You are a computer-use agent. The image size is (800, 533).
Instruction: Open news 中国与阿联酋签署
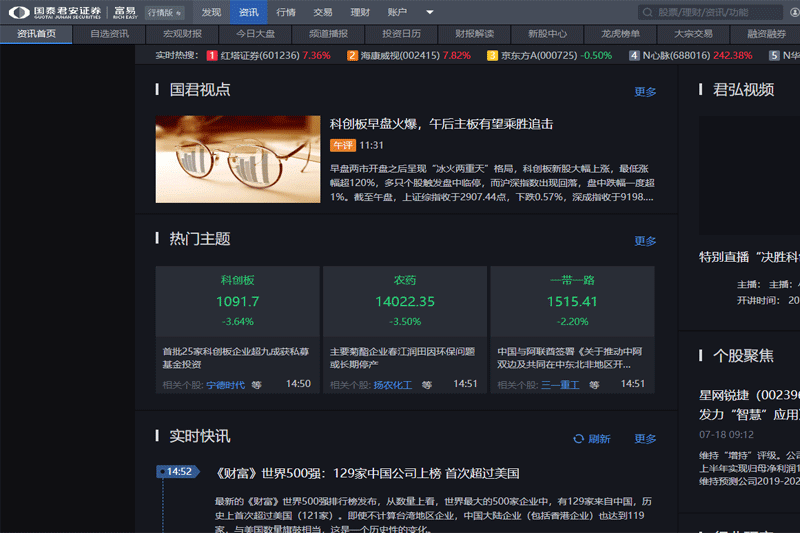click(x=570, y=358)
